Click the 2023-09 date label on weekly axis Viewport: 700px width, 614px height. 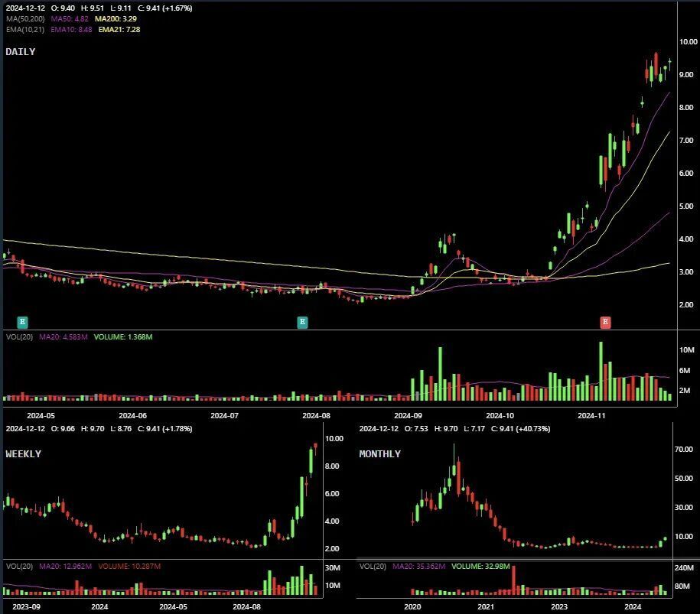(26, 607)
